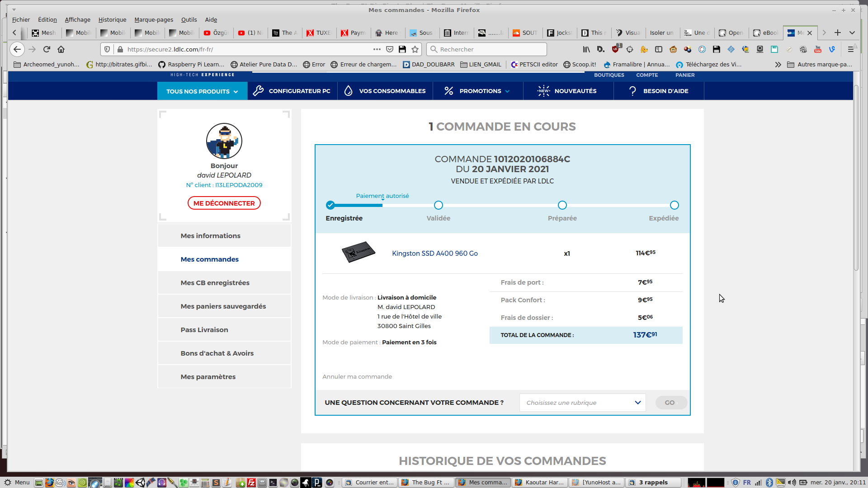Open Choisissez une rubrique dropdown
This screenshot has height=488, width=868.
(x=583, y=403)
